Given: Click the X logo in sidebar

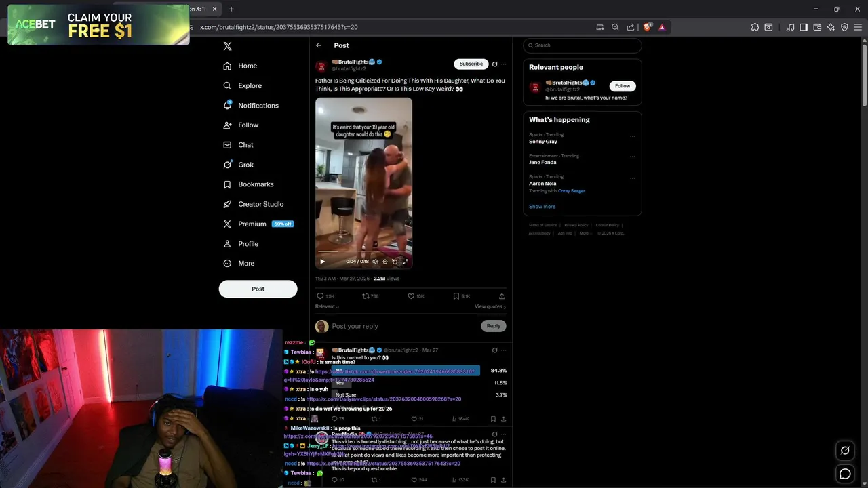Looking at the screenshot, I should [227, 46].
